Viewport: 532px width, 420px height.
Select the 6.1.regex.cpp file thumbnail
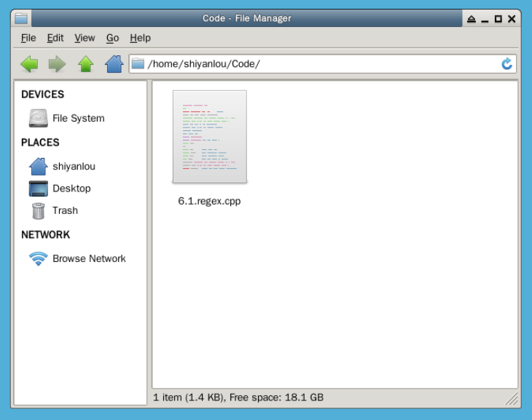[x=210, y=137]
